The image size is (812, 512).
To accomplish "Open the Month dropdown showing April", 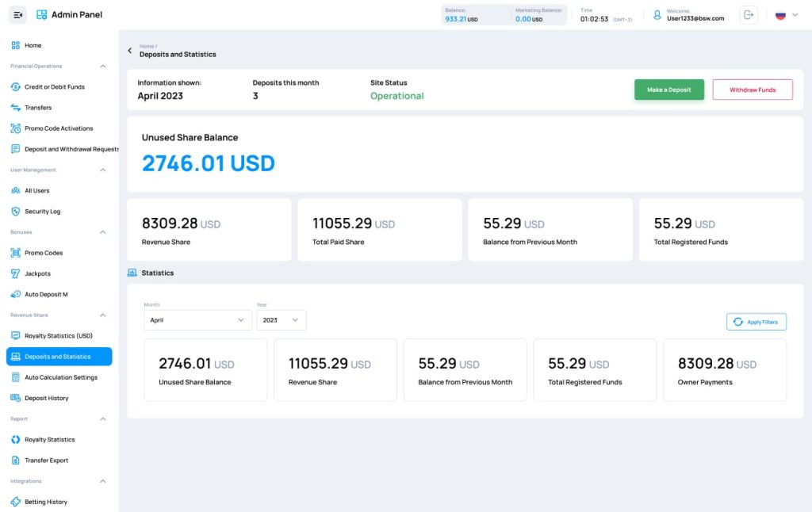I will coord(197,320).
